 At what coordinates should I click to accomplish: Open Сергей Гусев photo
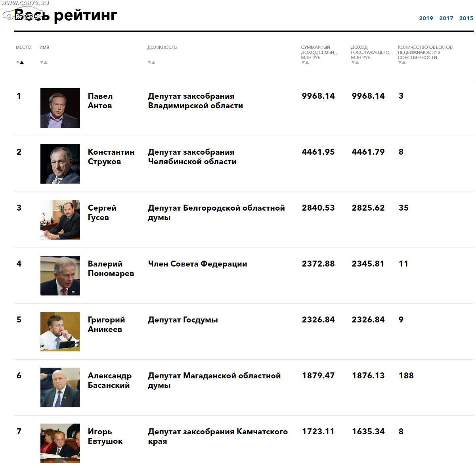(x=60, y=220)
